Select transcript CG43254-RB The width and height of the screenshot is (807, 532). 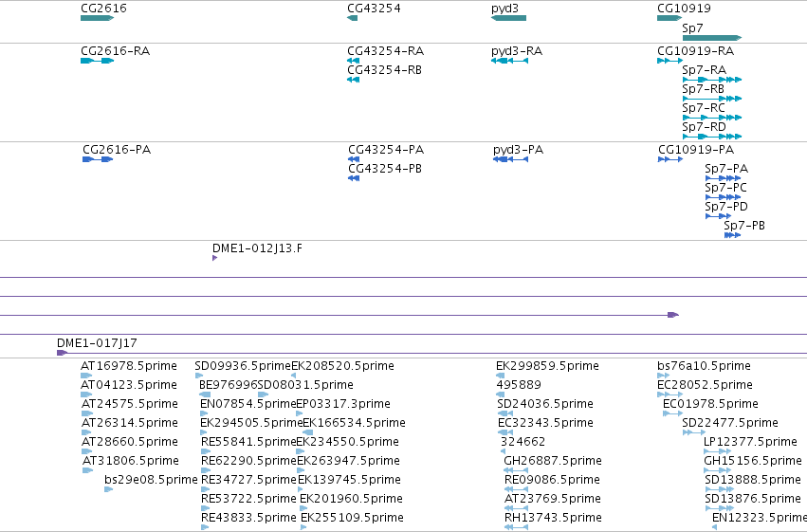[x=353, y=80]
